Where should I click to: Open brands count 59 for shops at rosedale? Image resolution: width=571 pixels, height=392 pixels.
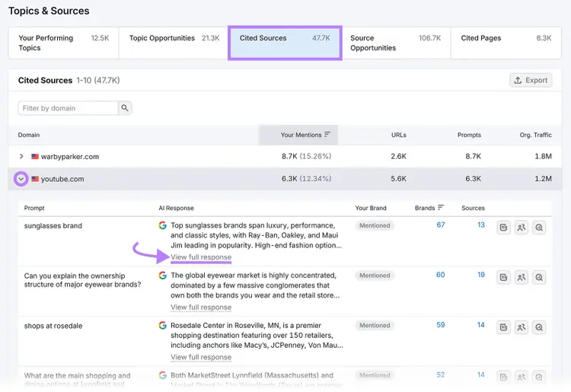(x=441, y=325)
